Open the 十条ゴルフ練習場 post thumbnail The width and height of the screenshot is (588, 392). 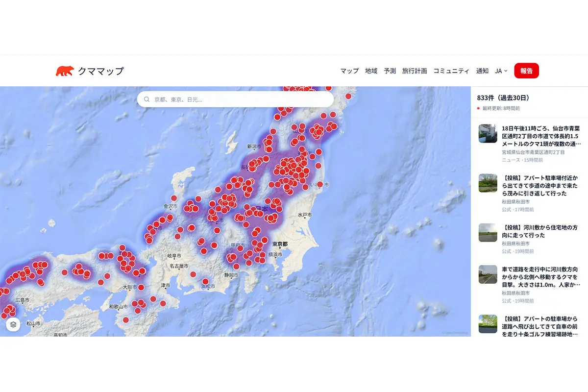click(488, 324)
